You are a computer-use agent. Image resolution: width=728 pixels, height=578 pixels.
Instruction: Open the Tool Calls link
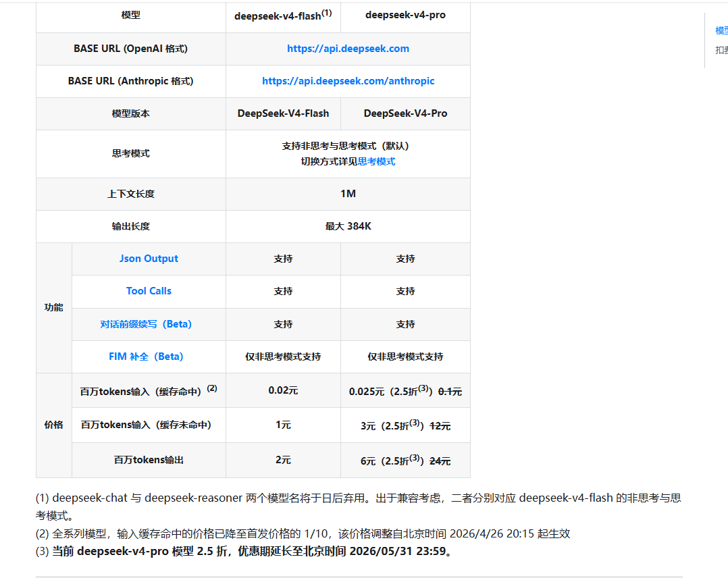(149, 291)
